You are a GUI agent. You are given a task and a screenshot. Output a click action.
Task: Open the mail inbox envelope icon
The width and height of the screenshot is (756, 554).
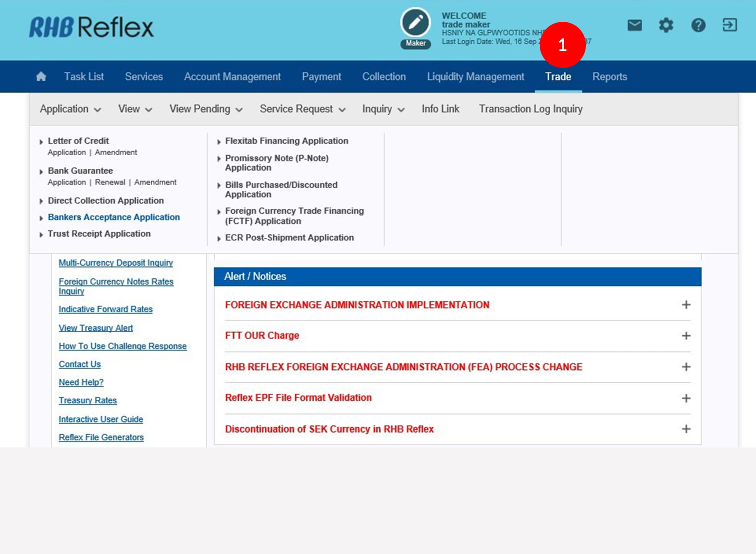click(x=634, y=25)
